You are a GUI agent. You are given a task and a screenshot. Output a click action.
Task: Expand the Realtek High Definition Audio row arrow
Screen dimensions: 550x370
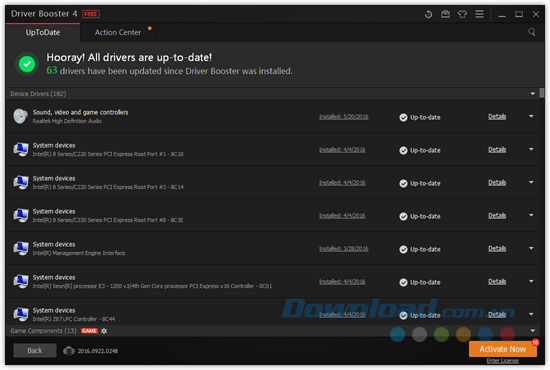(x=531, y=116)
